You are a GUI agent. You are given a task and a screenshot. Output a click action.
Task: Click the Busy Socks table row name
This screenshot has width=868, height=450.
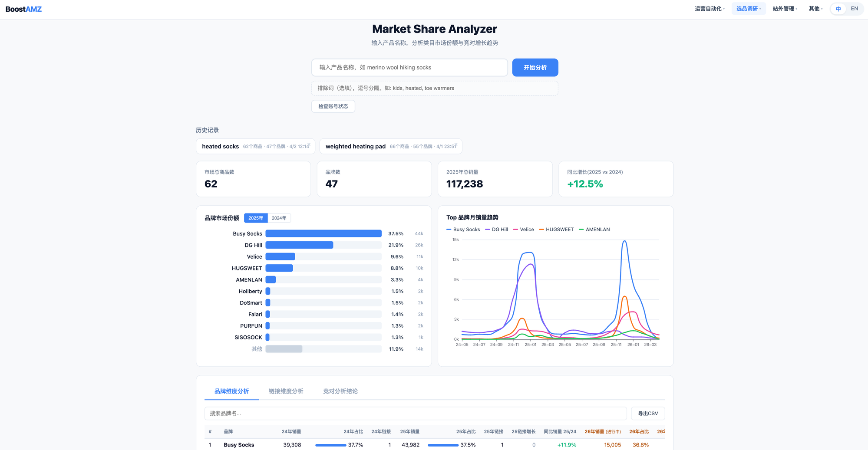click(x=239, y=445)
